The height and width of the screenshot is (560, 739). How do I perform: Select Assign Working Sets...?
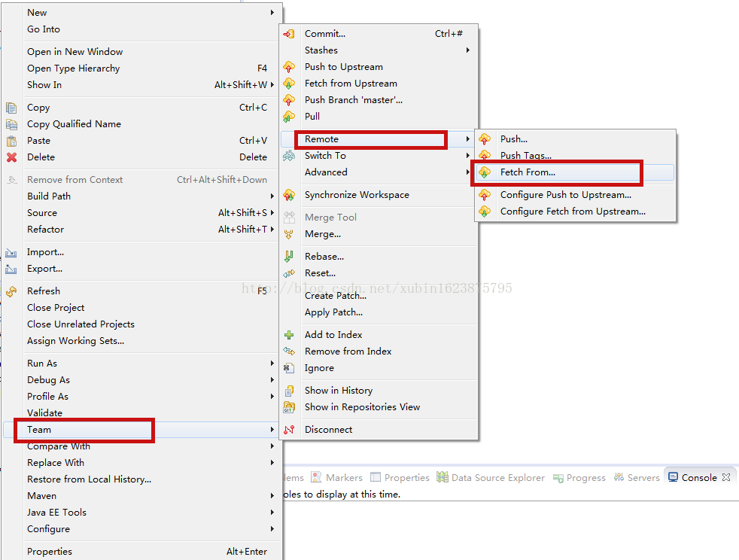pos(141,341)
